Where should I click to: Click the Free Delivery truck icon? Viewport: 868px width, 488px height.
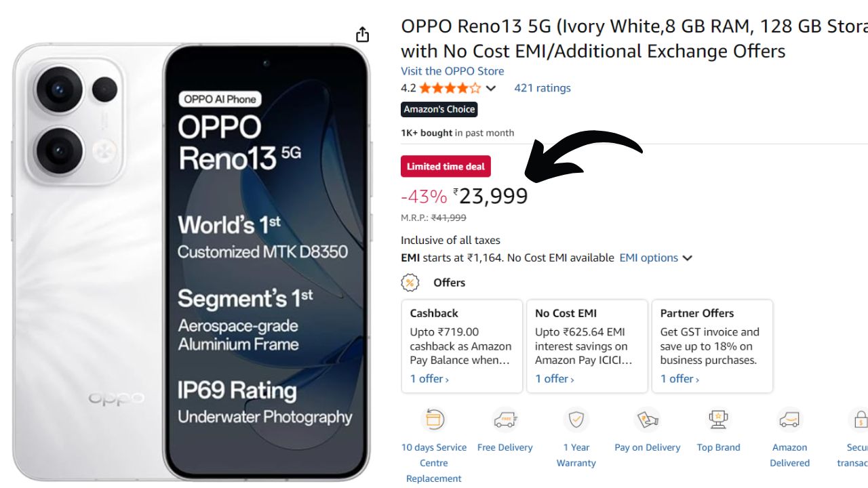click(x=505, y=420)
